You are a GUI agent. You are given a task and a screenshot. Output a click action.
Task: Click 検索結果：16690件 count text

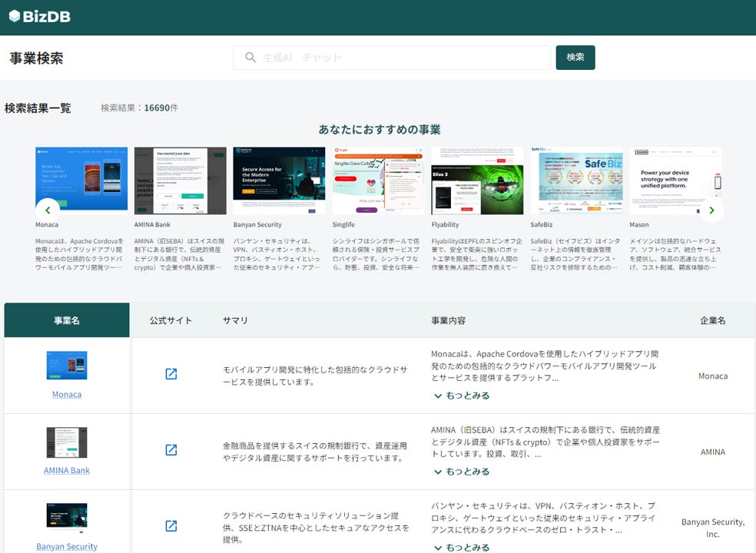[x=139, y=108]
